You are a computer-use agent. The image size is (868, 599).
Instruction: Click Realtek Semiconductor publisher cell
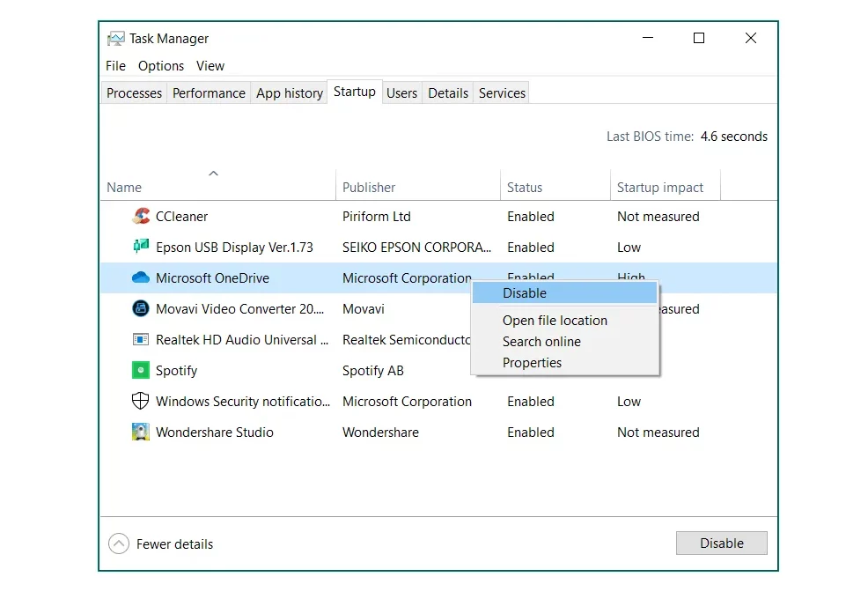pos(407,340)
